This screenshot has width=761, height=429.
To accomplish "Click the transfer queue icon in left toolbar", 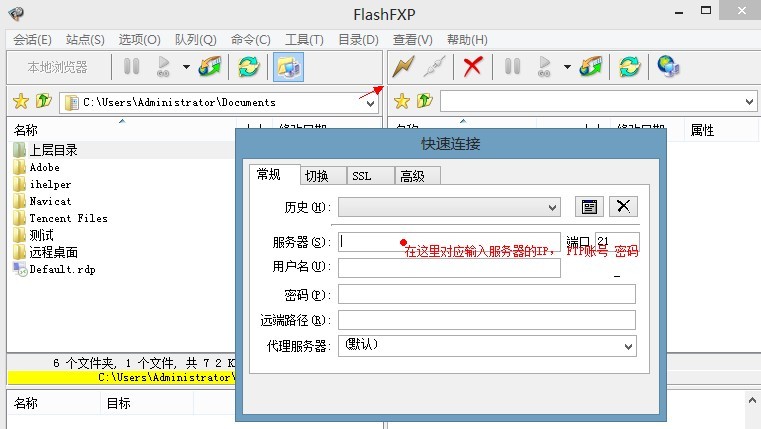I will pos(210,66).
